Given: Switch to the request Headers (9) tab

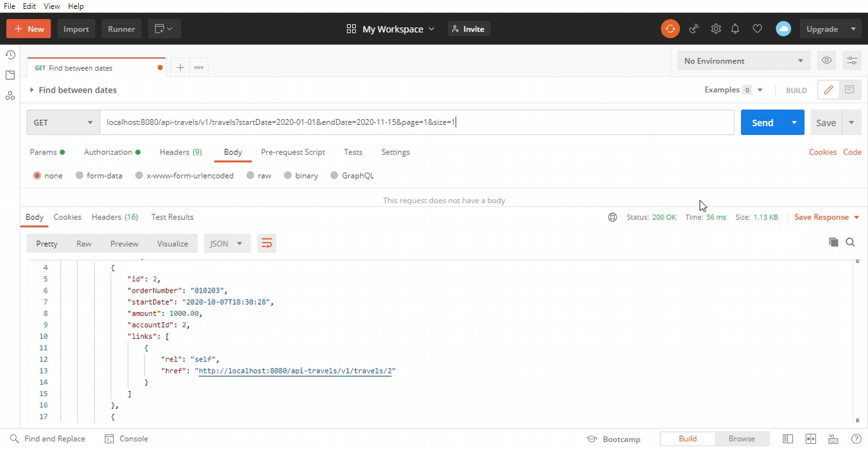Looking at the screenshot, I should click(180, 152).
